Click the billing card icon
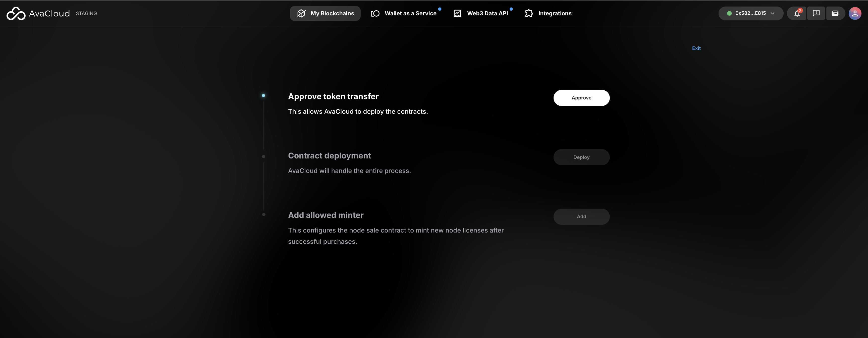Viewport: 868px width, 338px height. point(835,14)
